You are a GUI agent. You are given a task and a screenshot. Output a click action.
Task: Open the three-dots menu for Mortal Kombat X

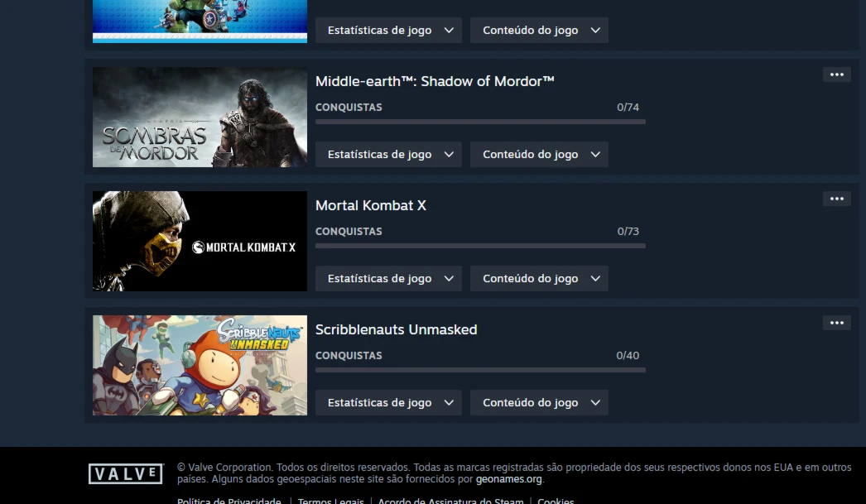tap(837, 199)
